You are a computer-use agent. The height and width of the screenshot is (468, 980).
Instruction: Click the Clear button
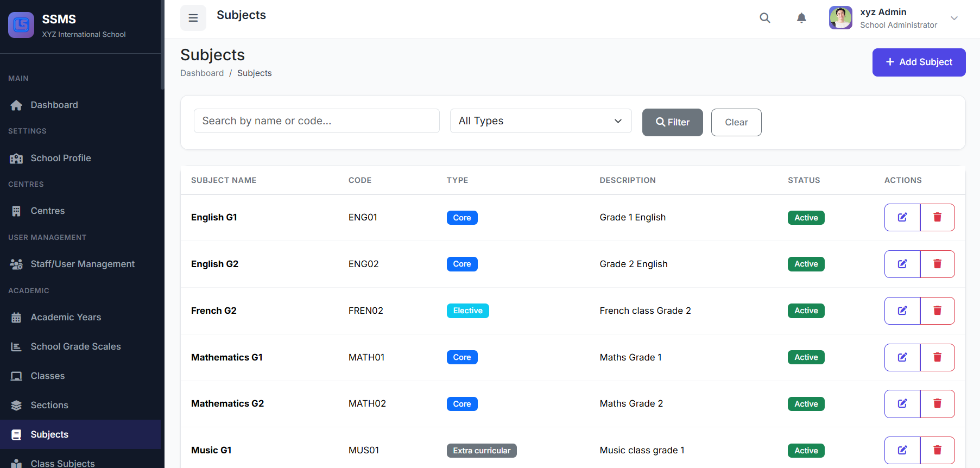tap(736, 122)
